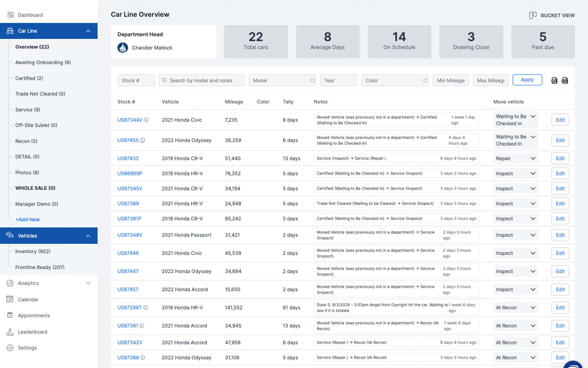Open Inspect dropdown for US87457
Viewport: 588px width, 368px height.
516,289
